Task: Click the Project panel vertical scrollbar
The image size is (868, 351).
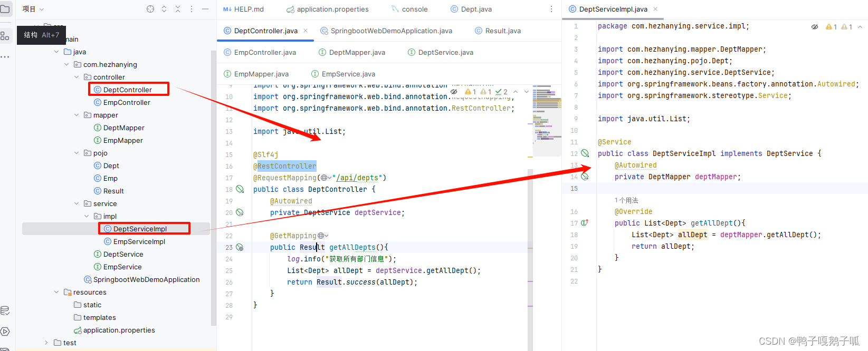Action: pyautogui.click(x=213, y=187)
